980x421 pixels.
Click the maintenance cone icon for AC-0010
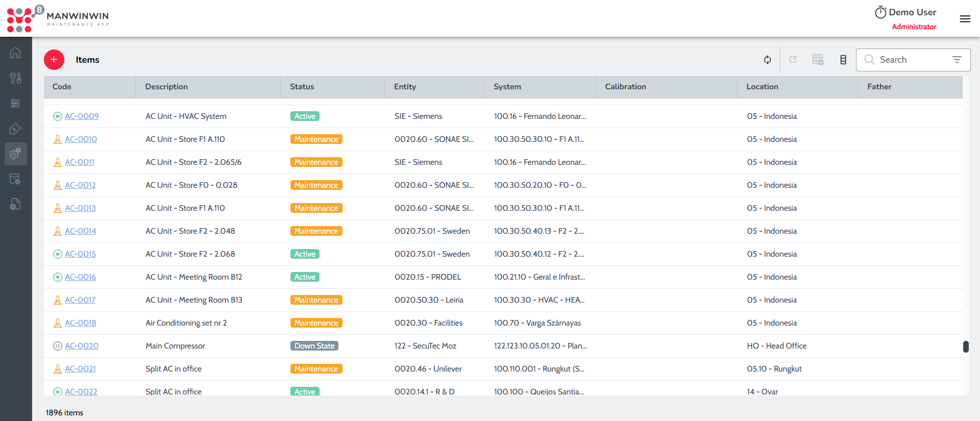tap(58, 139)
